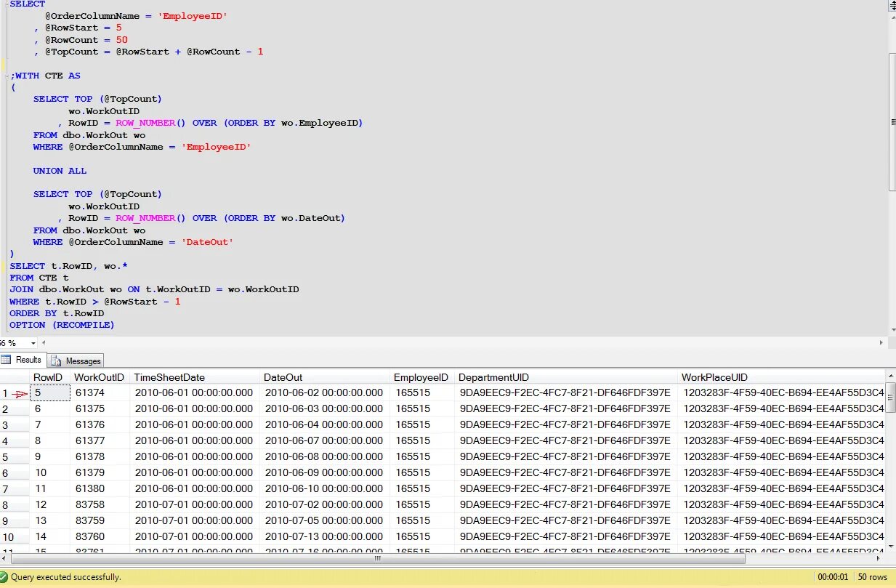Click the WorkOutID cell 61380

pos(100,488)
